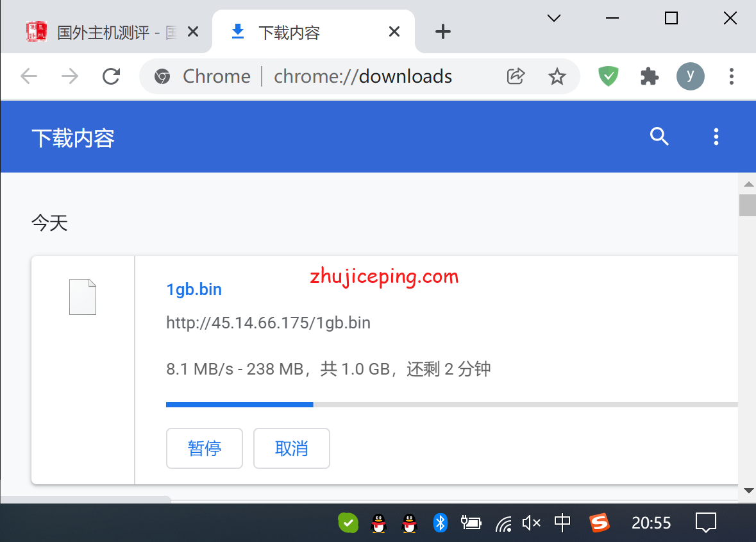This screenshot has height=542, width=756.
Task: Click the download progress bar
Action: tap(452, 405)
